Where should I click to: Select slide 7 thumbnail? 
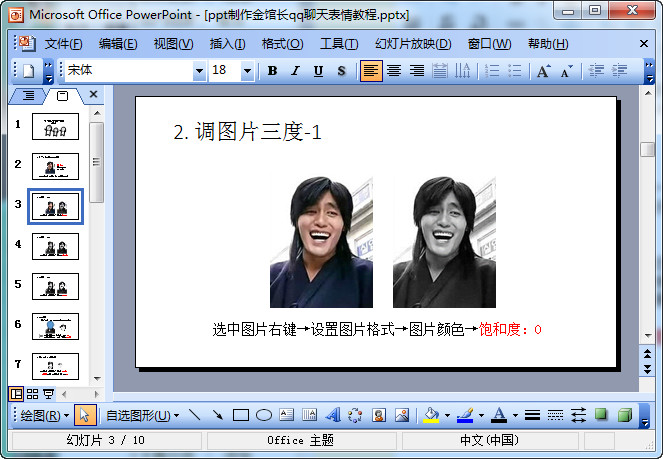55,366
